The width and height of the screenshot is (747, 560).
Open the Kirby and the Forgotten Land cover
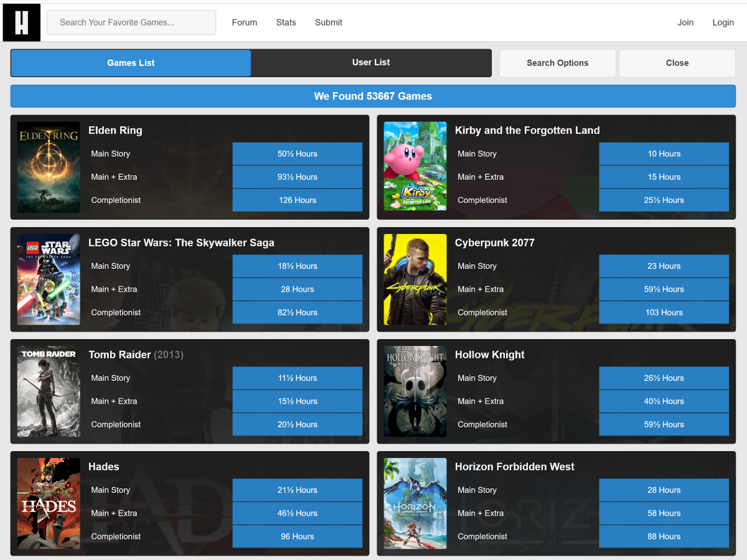coord(415,166)
